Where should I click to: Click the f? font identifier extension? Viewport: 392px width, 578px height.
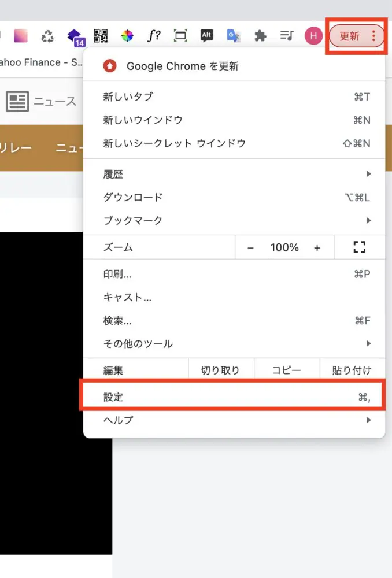pos(154,36)
